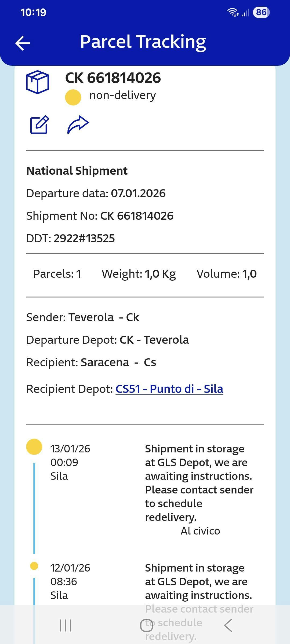
Task: Tap the Shipment No value
Action: (x=137, y=216)
